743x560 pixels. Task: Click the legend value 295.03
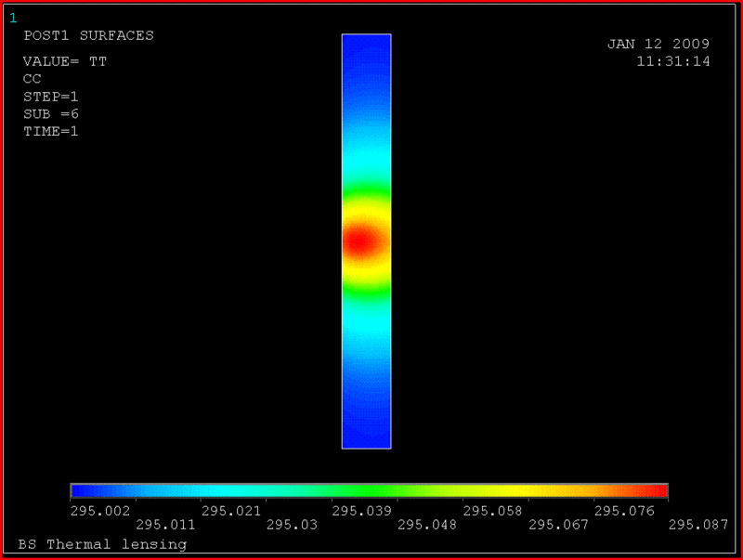point(292,525)
